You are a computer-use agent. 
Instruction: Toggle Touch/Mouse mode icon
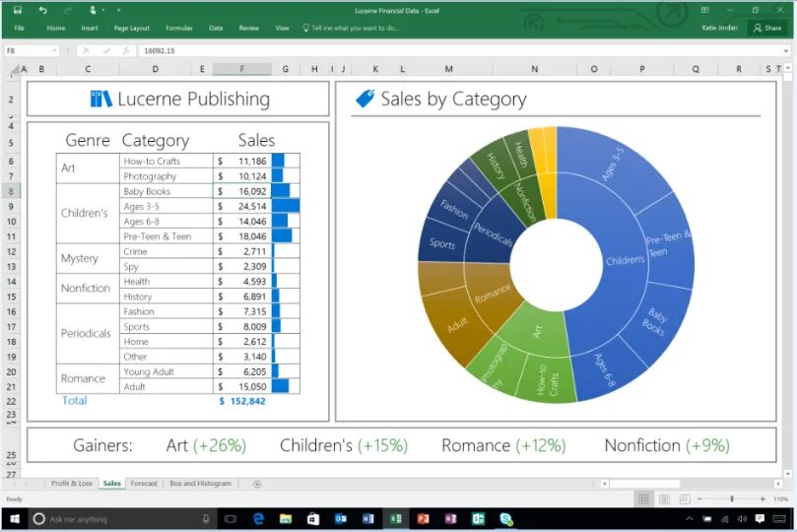(x=93, y=10)
